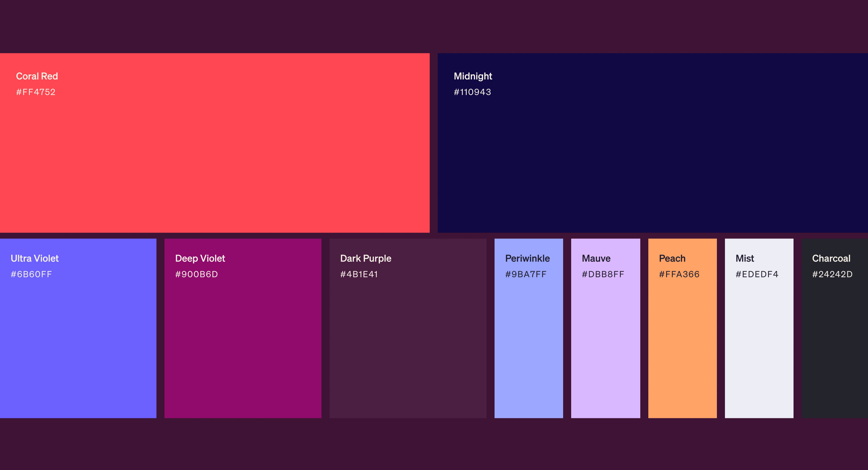The image size is (868, 470).
Task: Select the Peach swatch
Action: coord(682,329)
